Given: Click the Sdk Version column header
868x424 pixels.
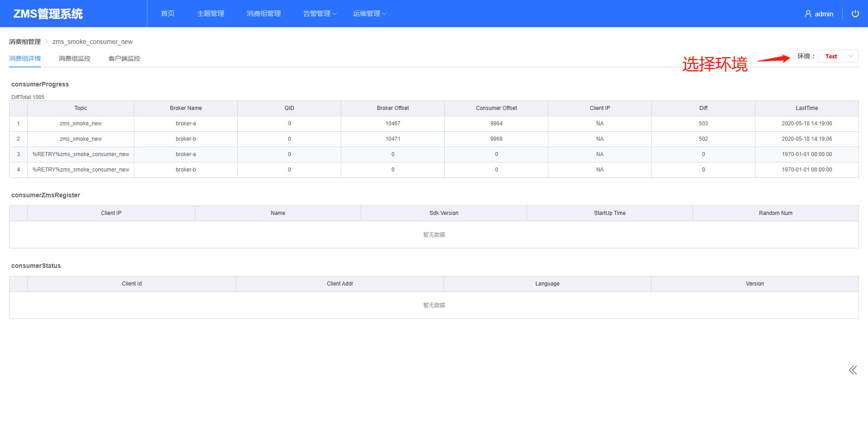Looking at the screenshot, I should 444,213.
